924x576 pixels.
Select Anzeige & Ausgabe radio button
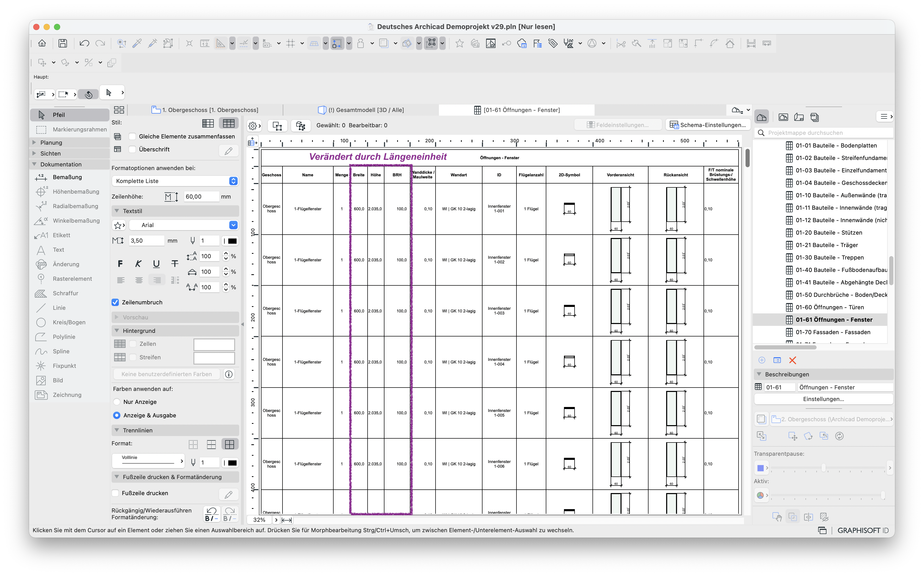click(117, 416)
